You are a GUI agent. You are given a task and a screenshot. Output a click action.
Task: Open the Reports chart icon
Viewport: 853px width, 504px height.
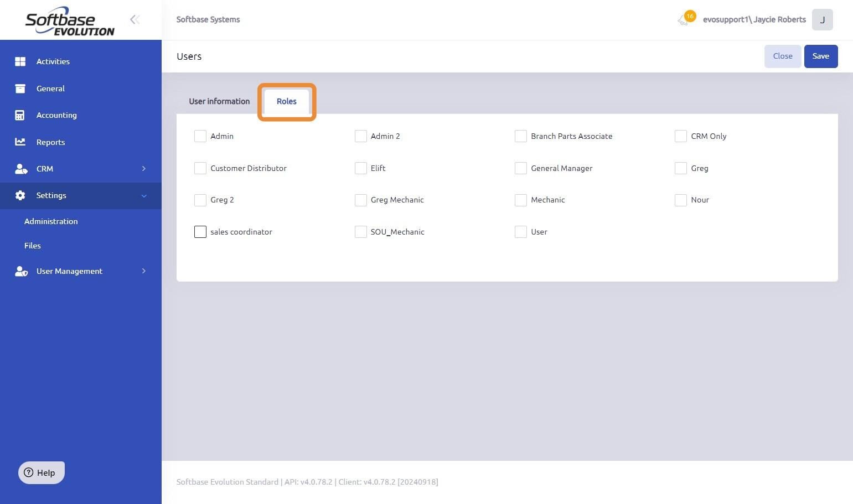[20, 142]
